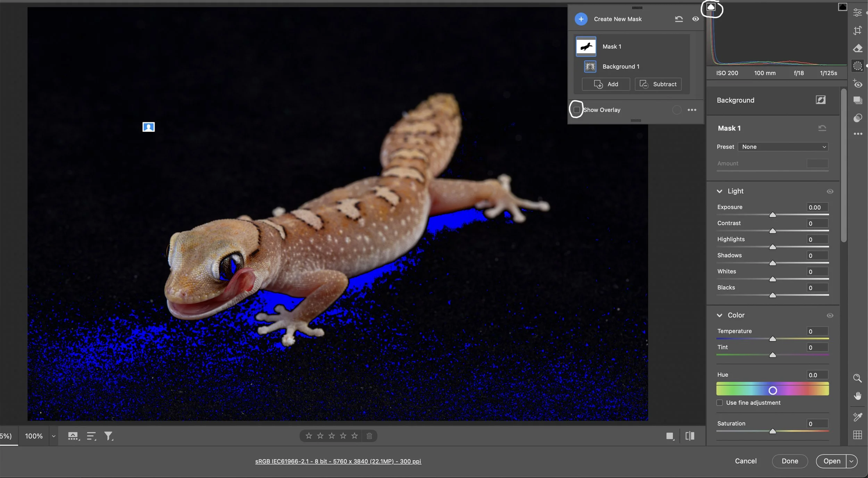Image resolution: width=868 pixels, height=478 pixels.
Task: Open the zoom level dropdown
Action: 53,436
